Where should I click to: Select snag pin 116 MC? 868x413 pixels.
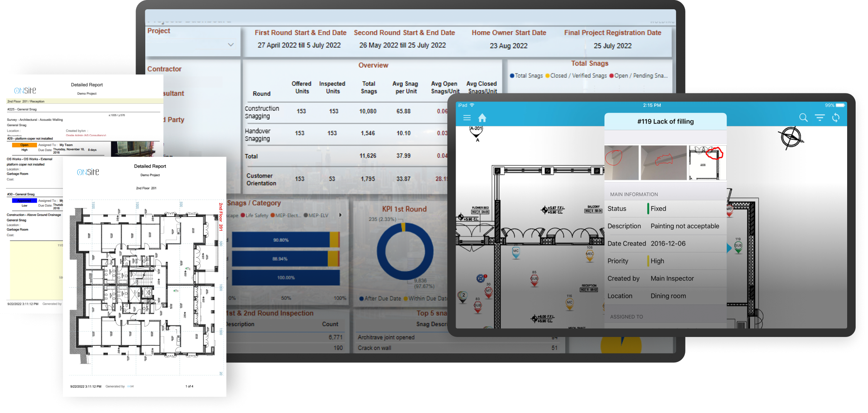[x=570, y=303]
